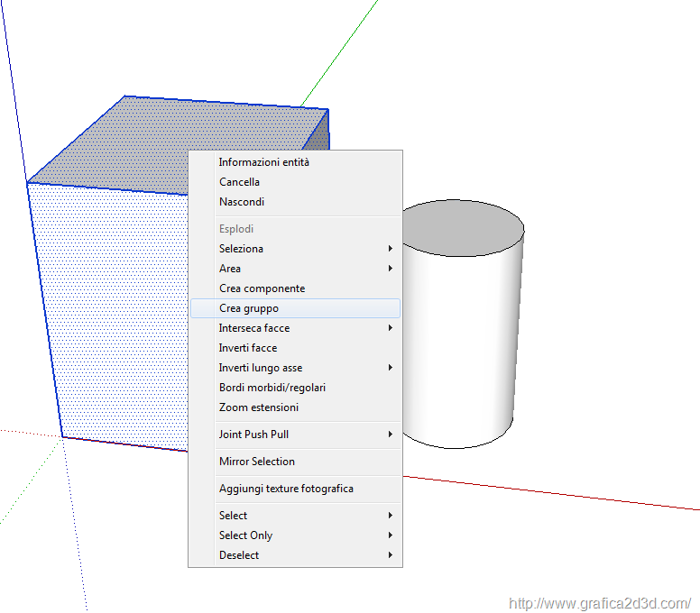Screen dimensions: 700x613
Task: Expand the Seleziona submenu
Action: pyautogui.click(x=241, y=249)
